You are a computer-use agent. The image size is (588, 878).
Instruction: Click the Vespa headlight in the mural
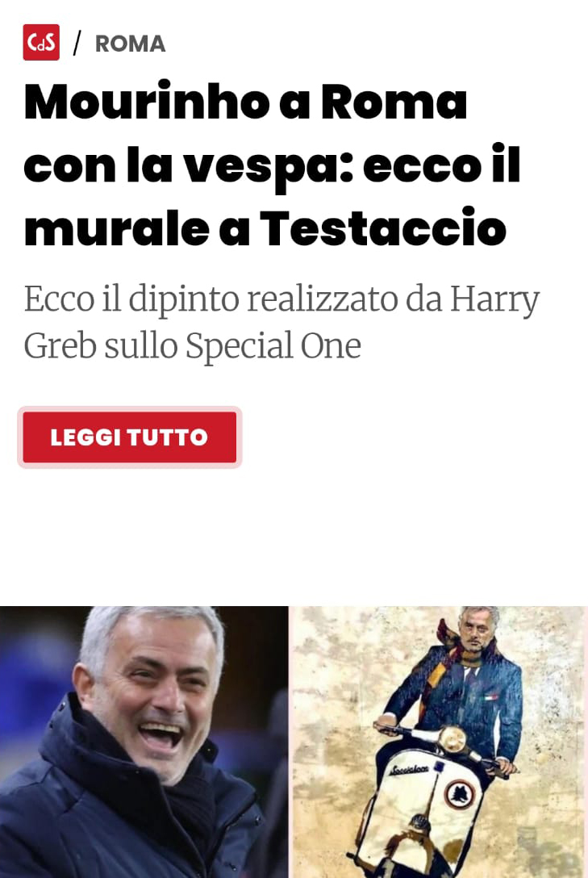pos(452,741)
